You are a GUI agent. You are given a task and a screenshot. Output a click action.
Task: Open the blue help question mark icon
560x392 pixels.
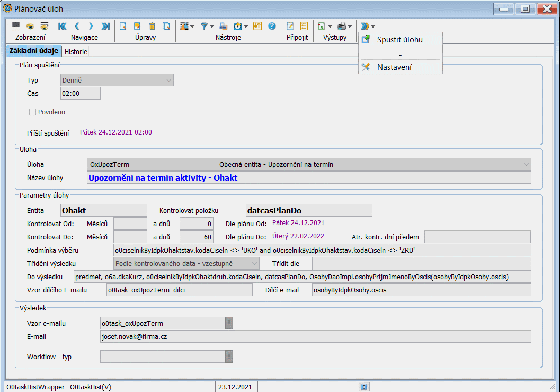pyautogui.click(x=272, y=26)
